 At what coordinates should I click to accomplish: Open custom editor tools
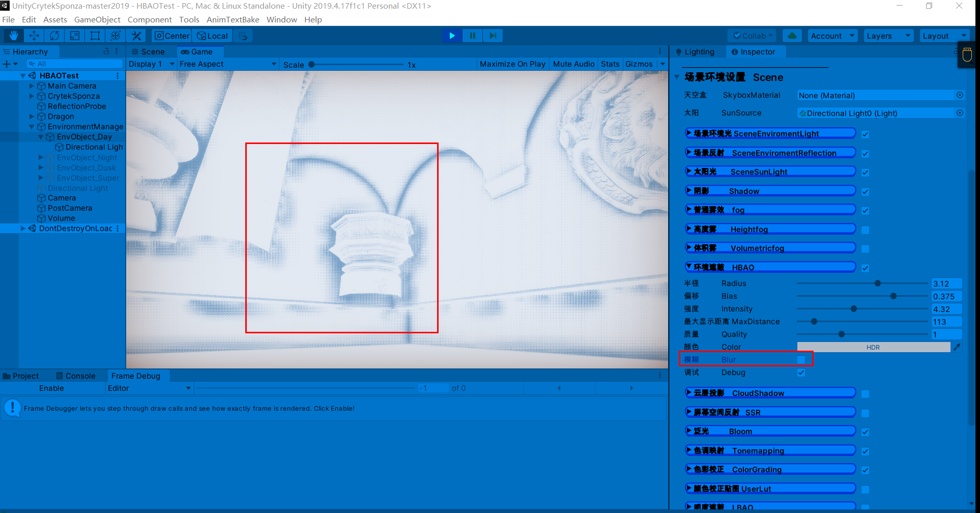pos(136,36)
